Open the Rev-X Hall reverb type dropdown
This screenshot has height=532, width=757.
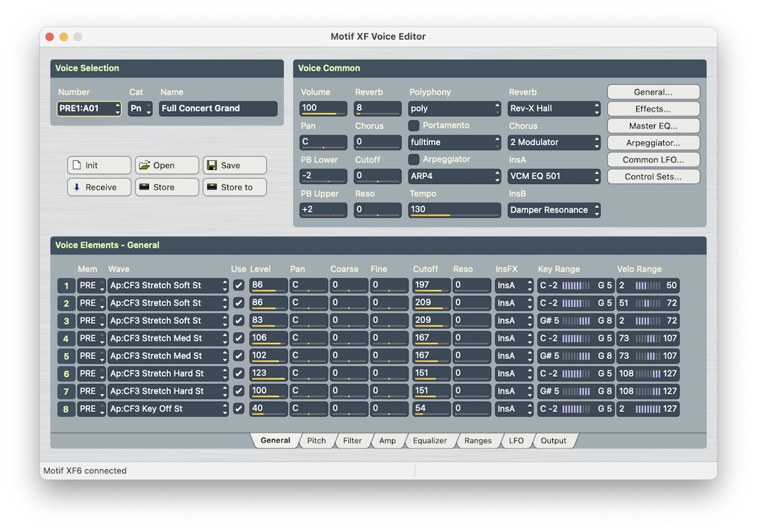(554, 109)
